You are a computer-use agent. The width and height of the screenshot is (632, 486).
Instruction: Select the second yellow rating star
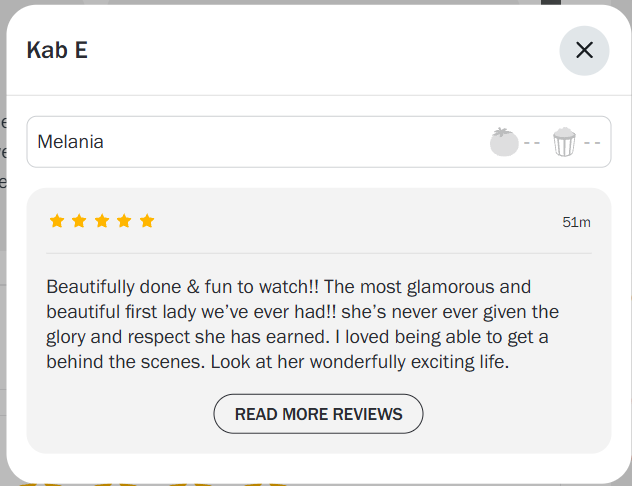click(79, 221)
